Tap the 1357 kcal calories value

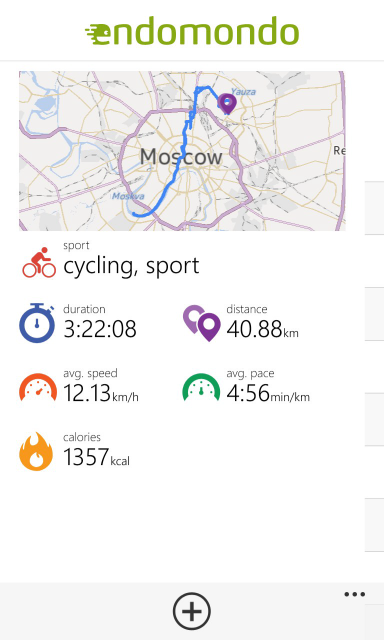click(x=96, y=457)
